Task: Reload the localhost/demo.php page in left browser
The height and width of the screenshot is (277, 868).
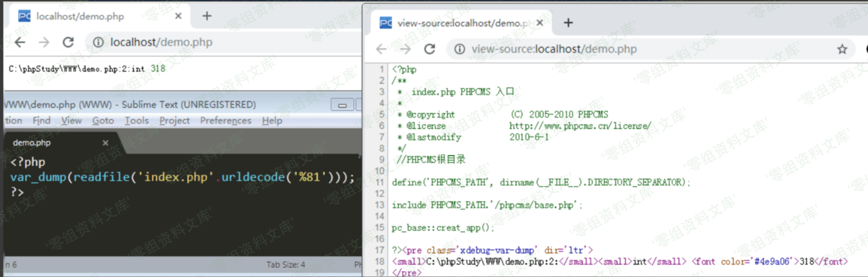Action: point(68,42)
